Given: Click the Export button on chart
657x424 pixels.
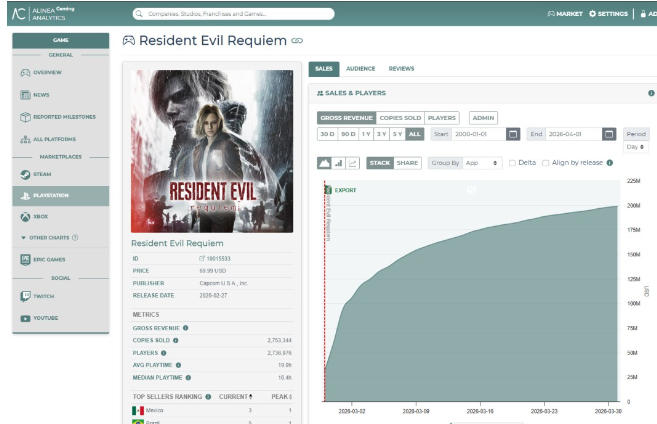Looking at the screenshot, I should coord(341,190).
